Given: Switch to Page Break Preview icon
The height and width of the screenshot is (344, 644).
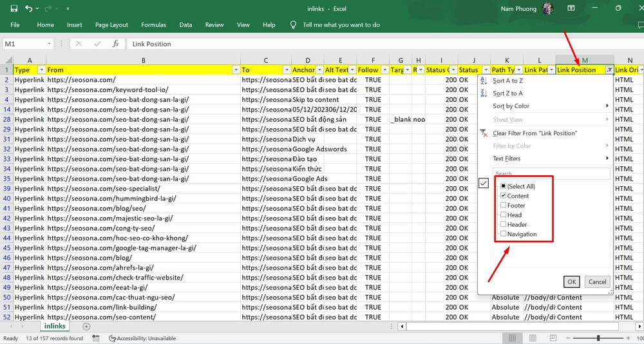Looking at the screenshot, I should (554, 338).
